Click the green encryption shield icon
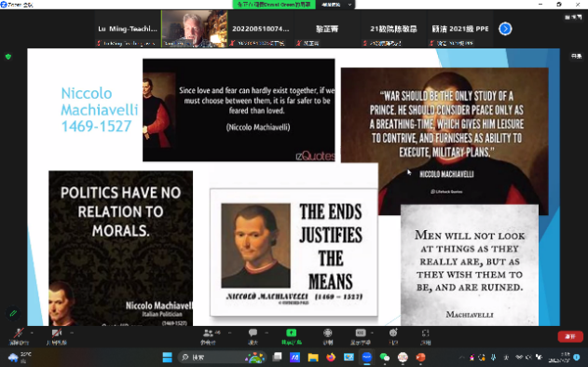588x367 pixels. [8, 57]
